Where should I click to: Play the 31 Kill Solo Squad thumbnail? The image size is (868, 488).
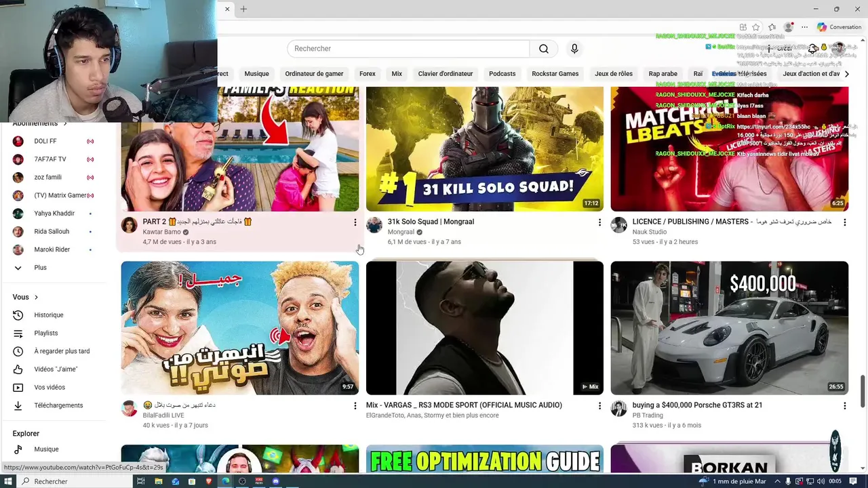point(485,149)
